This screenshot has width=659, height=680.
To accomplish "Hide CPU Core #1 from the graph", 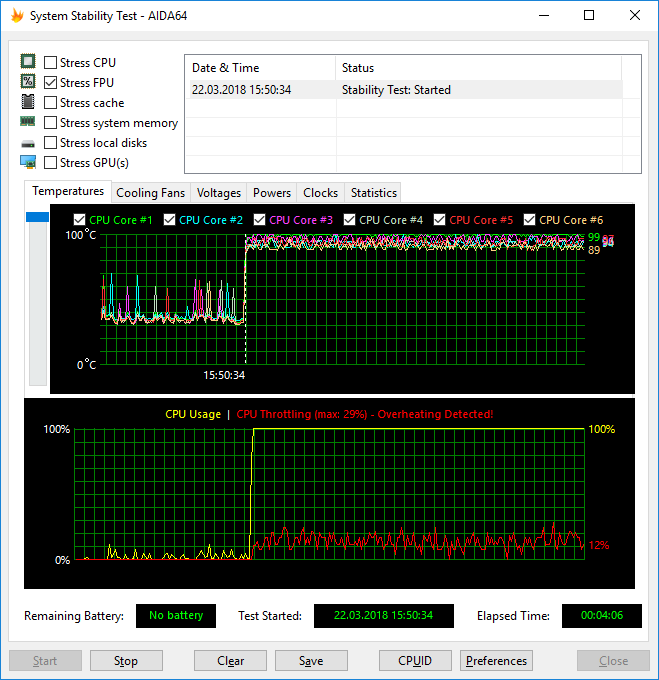I will pyautogui.click(x=79, y=220).
